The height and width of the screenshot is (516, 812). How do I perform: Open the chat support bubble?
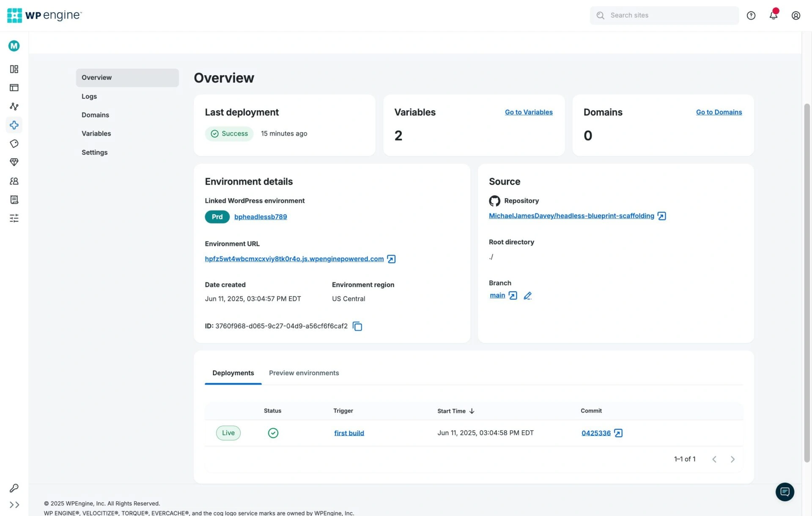[x=785, y=492]
